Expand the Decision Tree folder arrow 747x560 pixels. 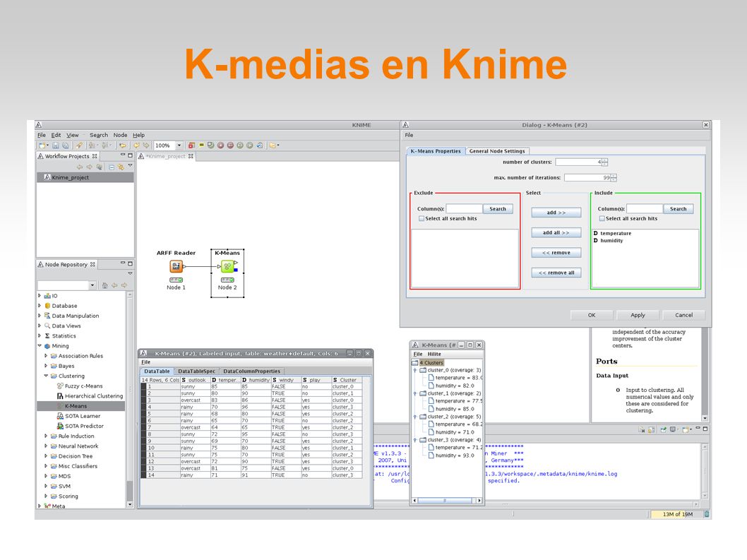coord(46,456)
